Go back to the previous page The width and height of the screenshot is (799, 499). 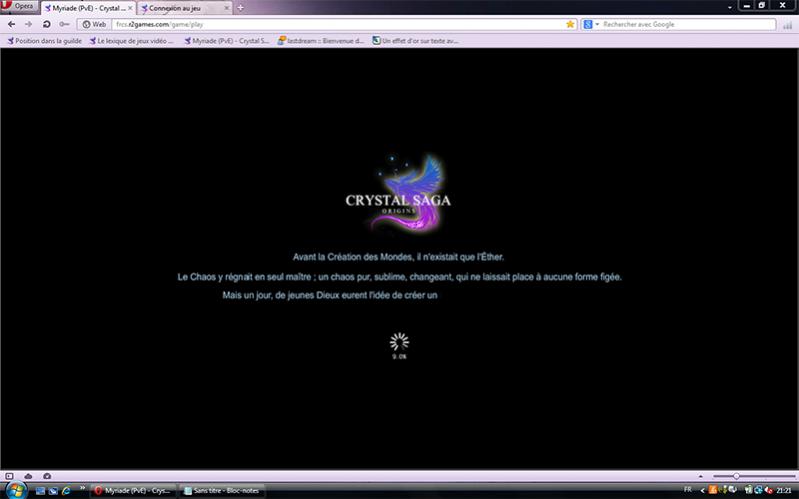(x=11, y=24)
